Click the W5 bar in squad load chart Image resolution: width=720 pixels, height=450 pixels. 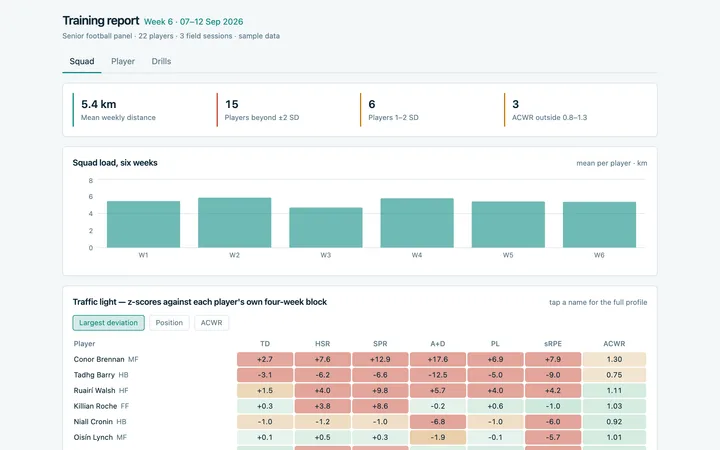[508, 225]
